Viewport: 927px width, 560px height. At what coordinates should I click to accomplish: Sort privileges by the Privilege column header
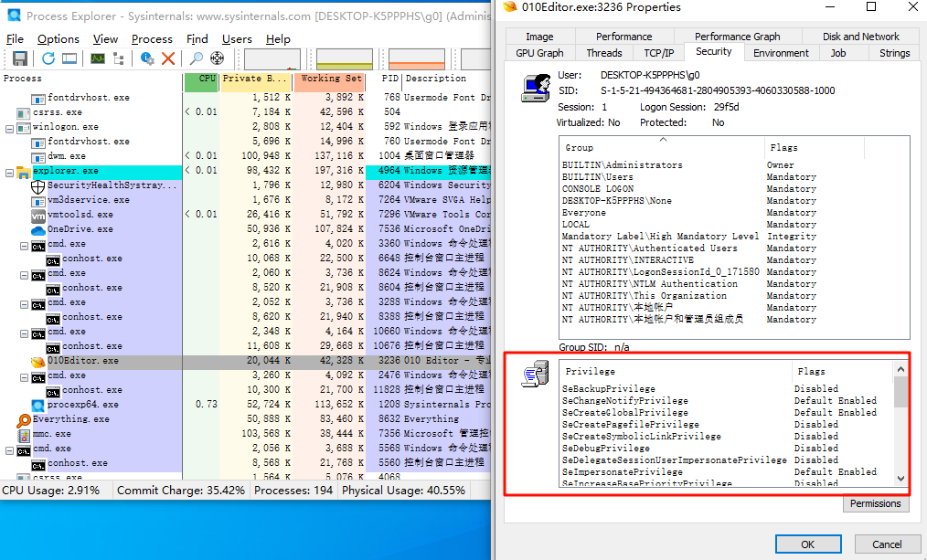675,371
